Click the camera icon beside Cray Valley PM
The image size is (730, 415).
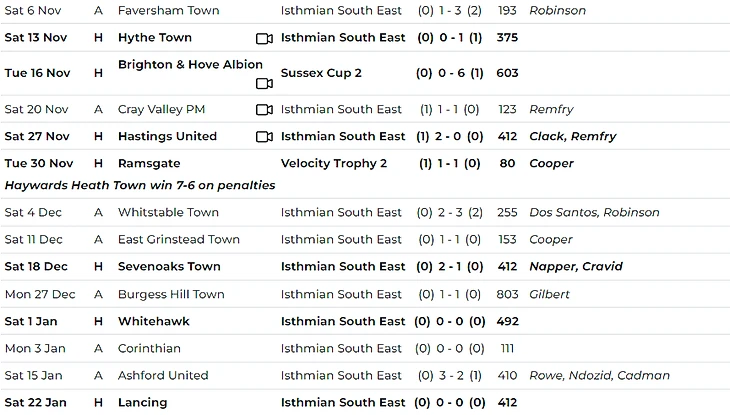pos(264,110)
